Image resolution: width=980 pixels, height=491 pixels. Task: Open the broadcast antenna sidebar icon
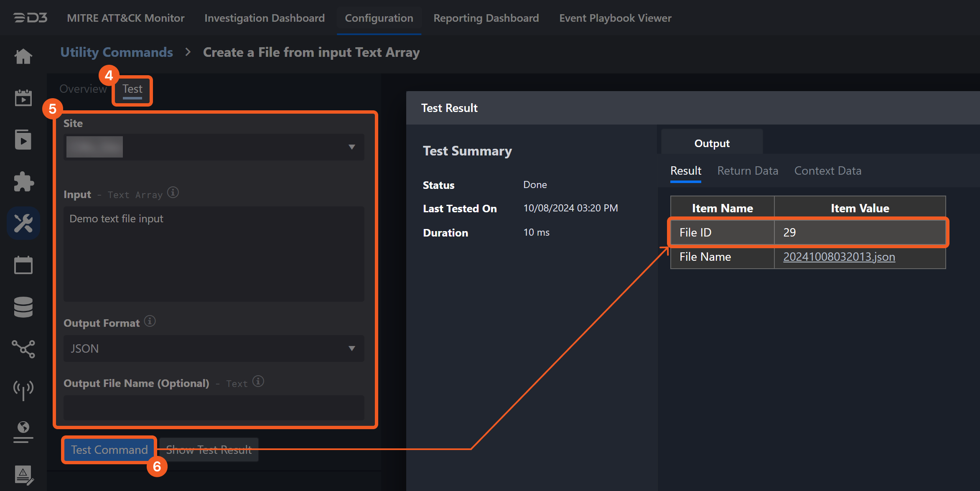[23, 390]
